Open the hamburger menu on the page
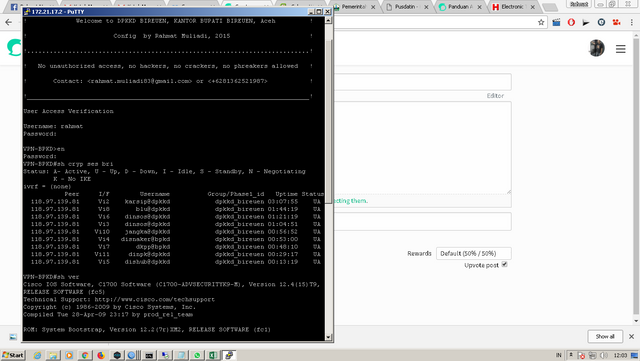Screen dimensions: 640x361 [x=621, y=49]
